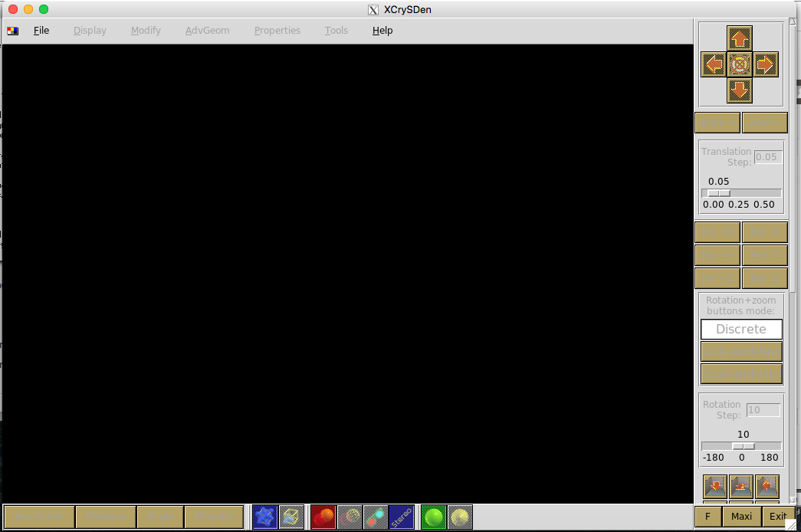Click the Atoms Info button
Screen dimensions: 801x532
(x=39, y=517)
